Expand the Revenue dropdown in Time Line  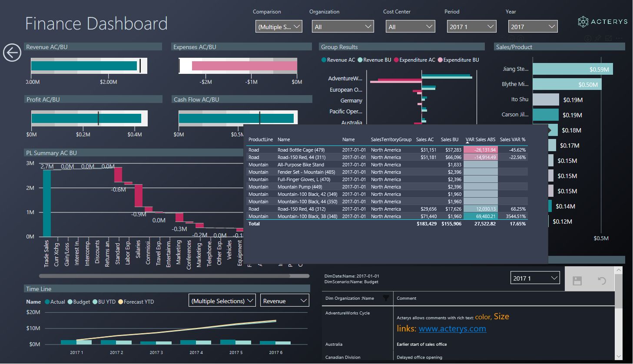[x=285, y=301]
